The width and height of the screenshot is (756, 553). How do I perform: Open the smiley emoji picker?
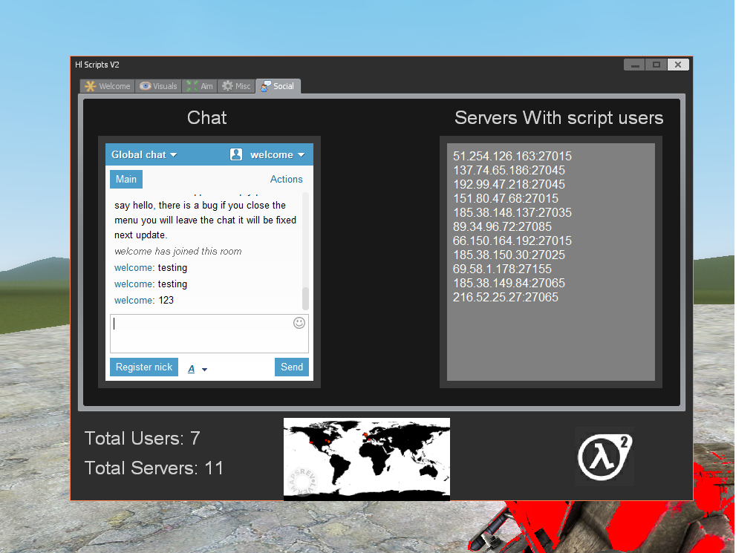299,323
